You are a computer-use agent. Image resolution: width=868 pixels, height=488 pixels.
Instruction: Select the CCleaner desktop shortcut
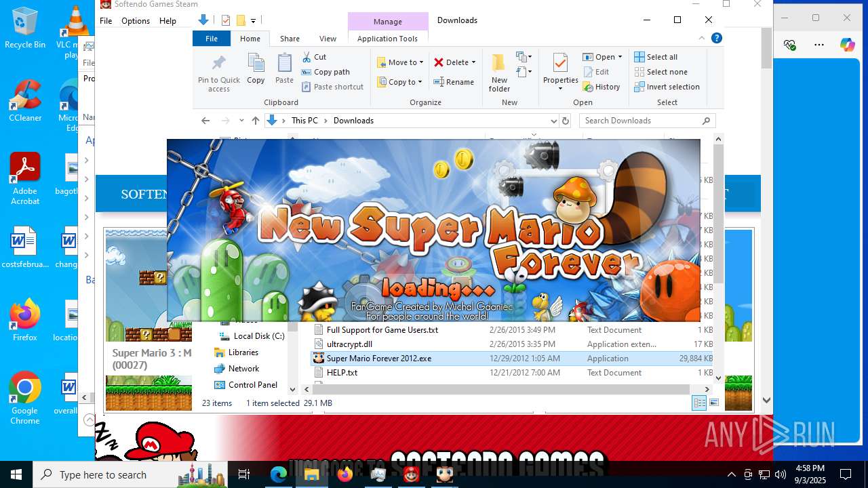point(25,101)
